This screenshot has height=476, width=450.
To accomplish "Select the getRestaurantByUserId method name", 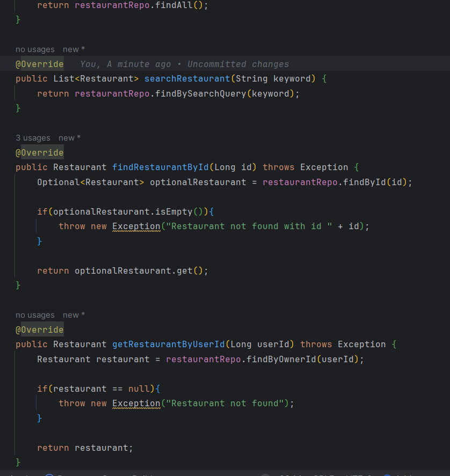I will click(x=169, y=345).
